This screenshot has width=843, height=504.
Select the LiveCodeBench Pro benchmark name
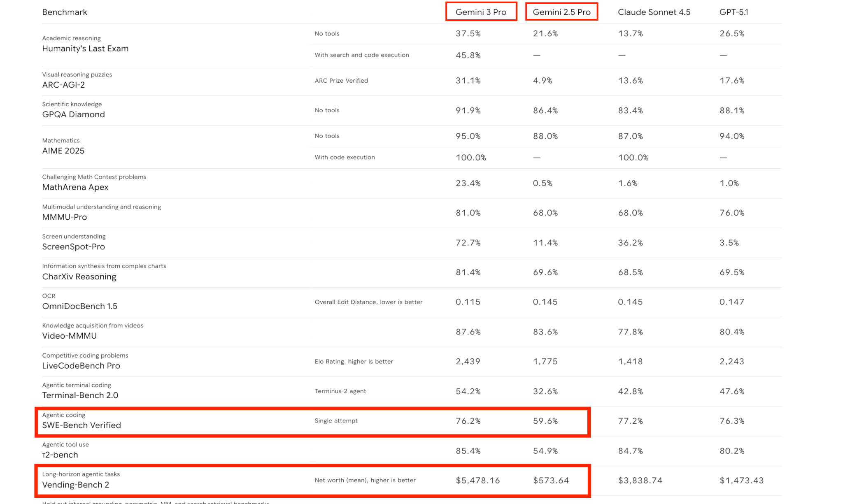[x=81, y=366]
